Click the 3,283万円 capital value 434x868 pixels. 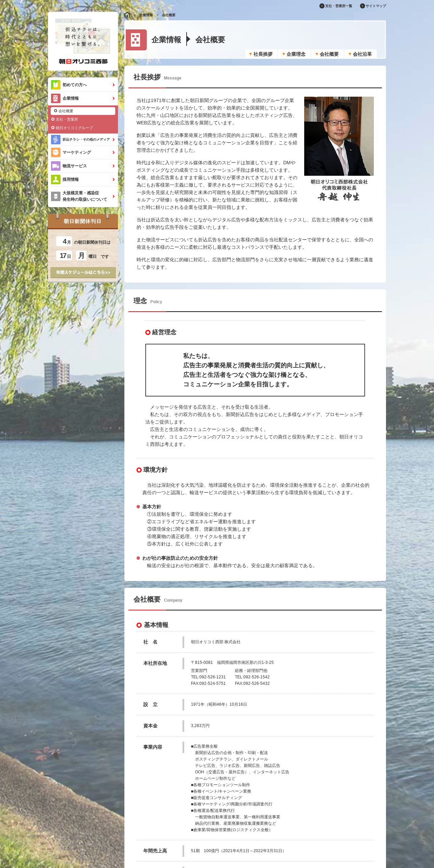click(200, 726)
